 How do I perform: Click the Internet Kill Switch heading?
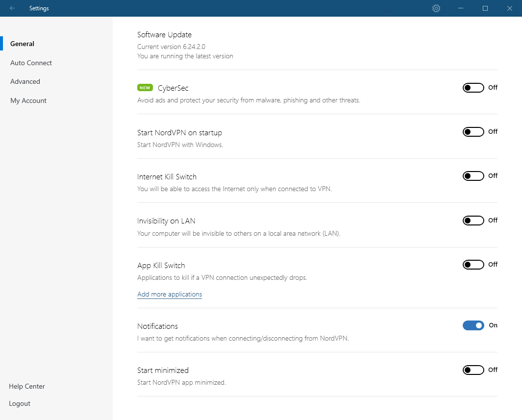pyautogui.click(x=167, y=177)
